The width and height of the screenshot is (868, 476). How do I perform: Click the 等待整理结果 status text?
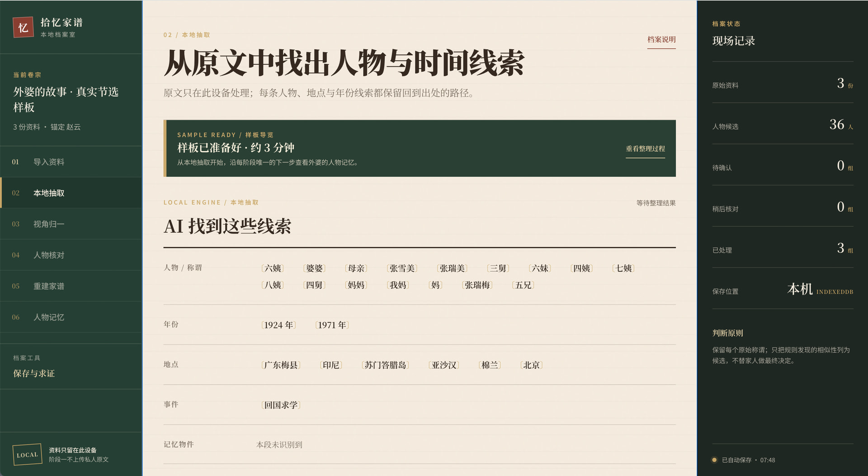656,203
